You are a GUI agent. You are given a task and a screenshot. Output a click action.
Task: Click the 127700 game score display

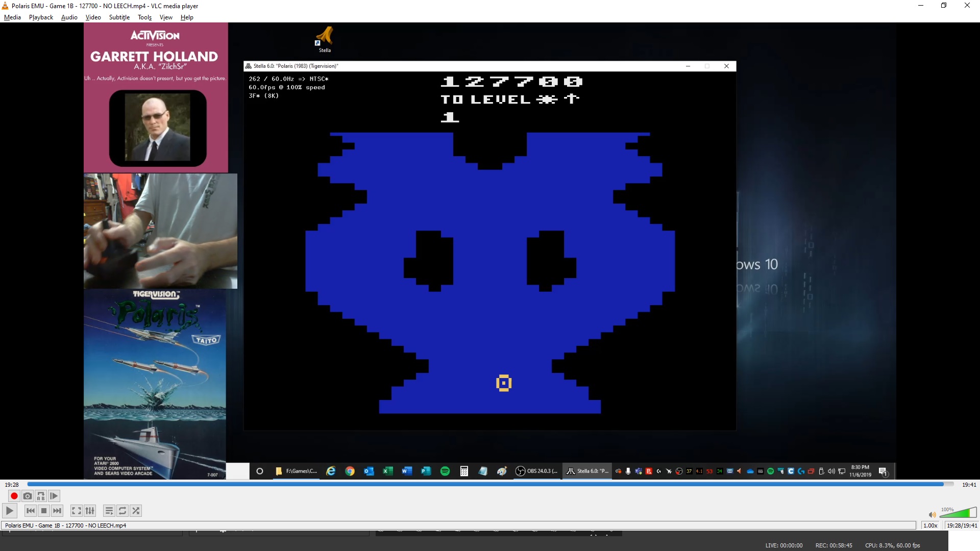click(512, 82)
